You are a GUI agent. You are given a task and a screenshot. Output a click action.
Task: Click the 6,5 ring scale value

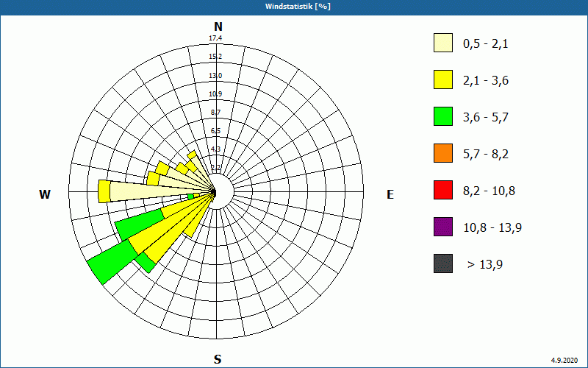(215, 131)
